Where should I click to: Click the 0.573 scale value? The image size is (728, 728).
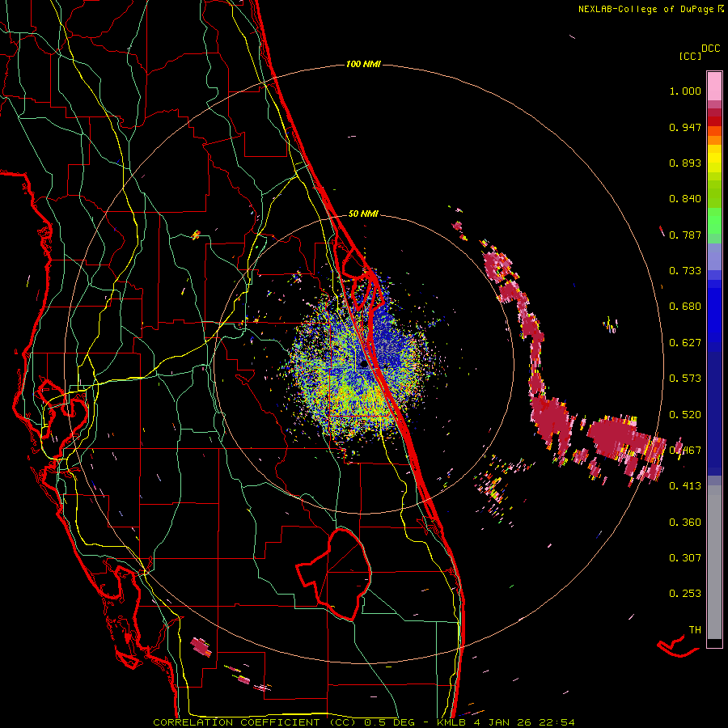point(685,379)
